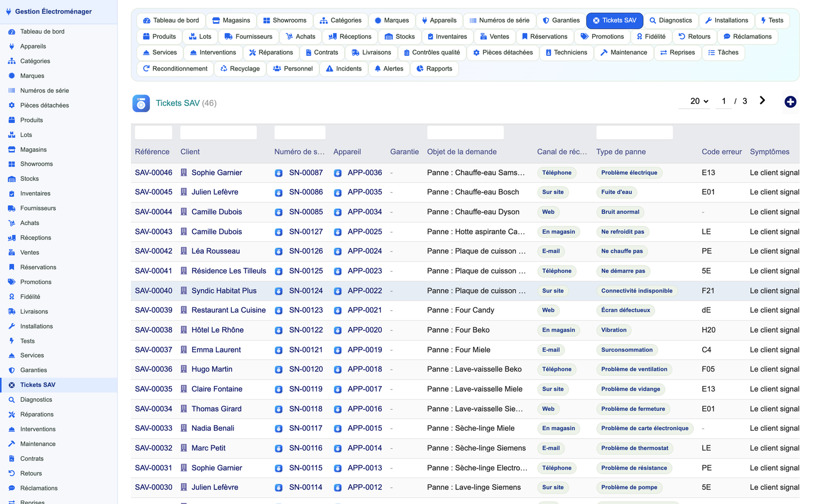
Task: Open Diagnostics magnifier icon in sidebar
Action: pos(11,400)
